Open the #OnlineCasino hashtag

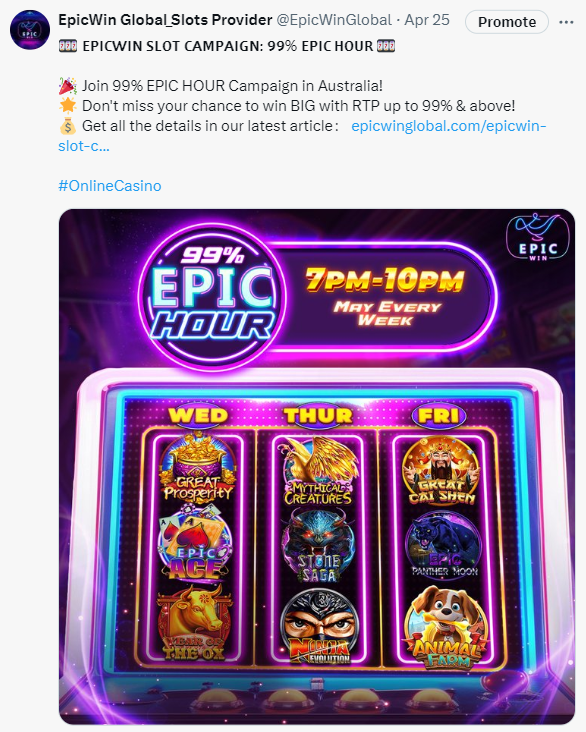click(x=110, y=186)
